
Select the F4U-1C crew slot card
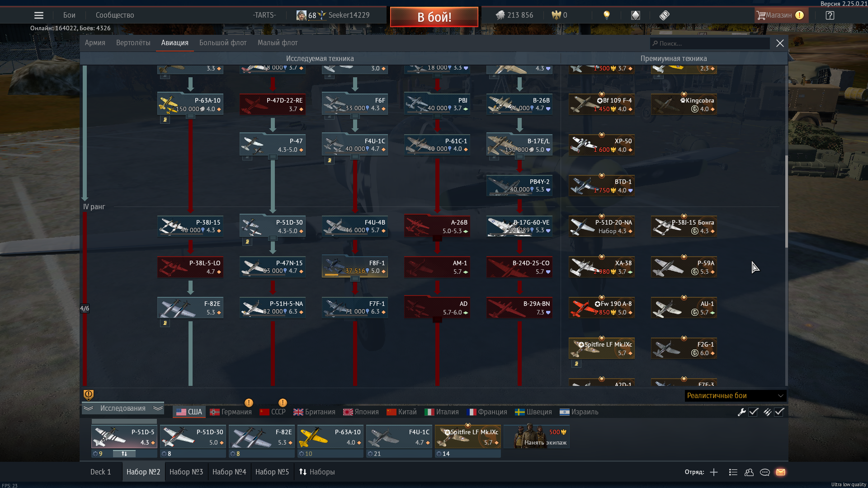tap(399, 436)
